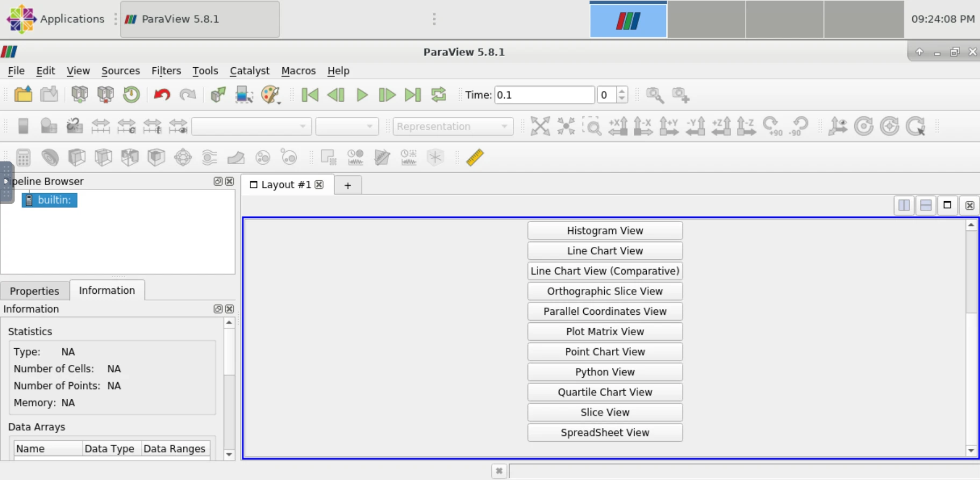Open the array component dropdown
This screenshot has width=980, height=480.
pyautogui.click(x=347, y=126)
